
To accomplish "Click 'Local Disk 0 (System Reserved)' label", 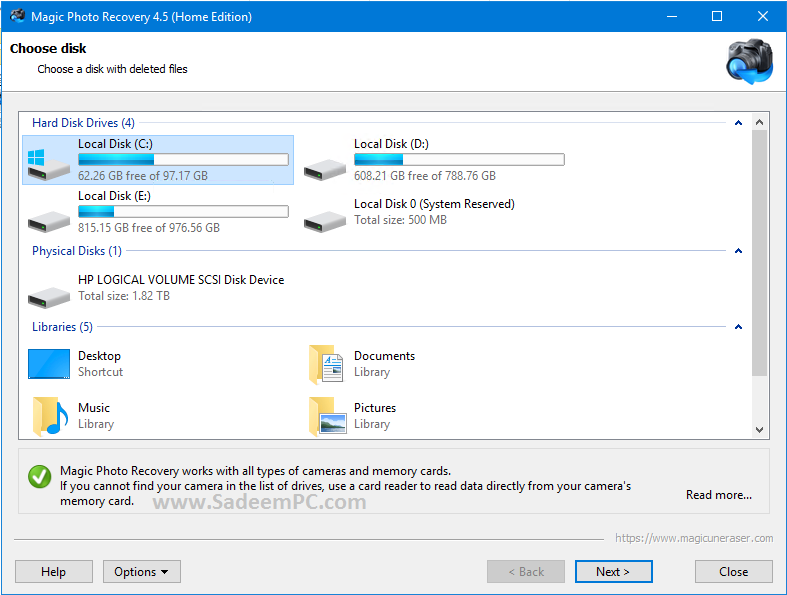I will click(x=435, y=204).
